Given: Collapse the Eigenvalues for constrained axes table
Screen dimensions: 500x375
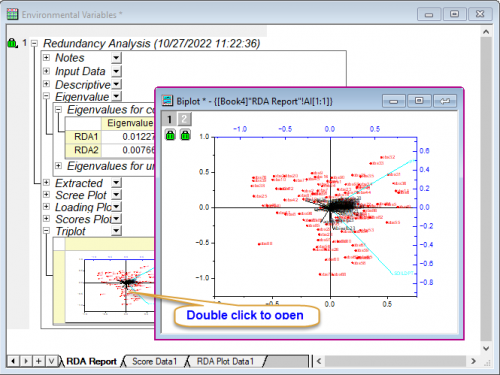Looking at the screenshot, I should click(x=58, y=109).
